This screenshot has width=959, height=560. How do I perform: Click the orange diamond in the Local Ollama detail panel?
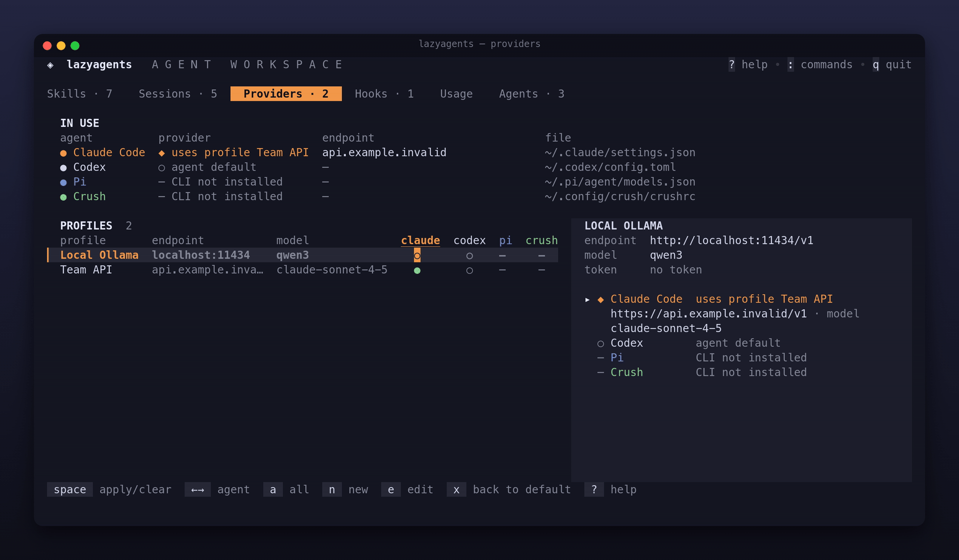click(x=600, y=300)
